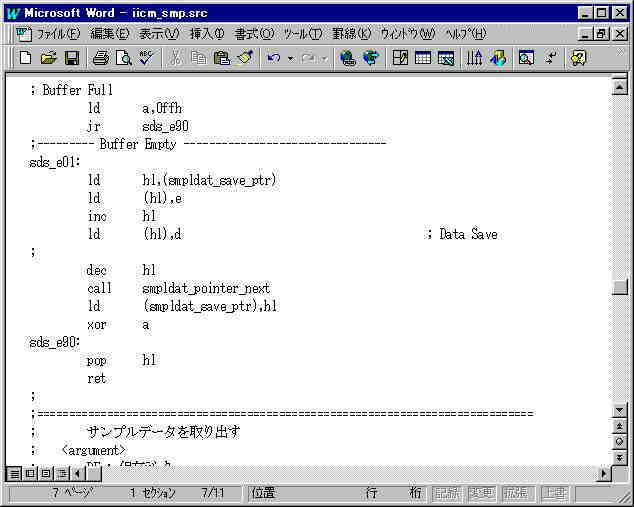Toggle the Document Map pane button
The height and width of the screenshot is (507, 634).
click(525, 58)
